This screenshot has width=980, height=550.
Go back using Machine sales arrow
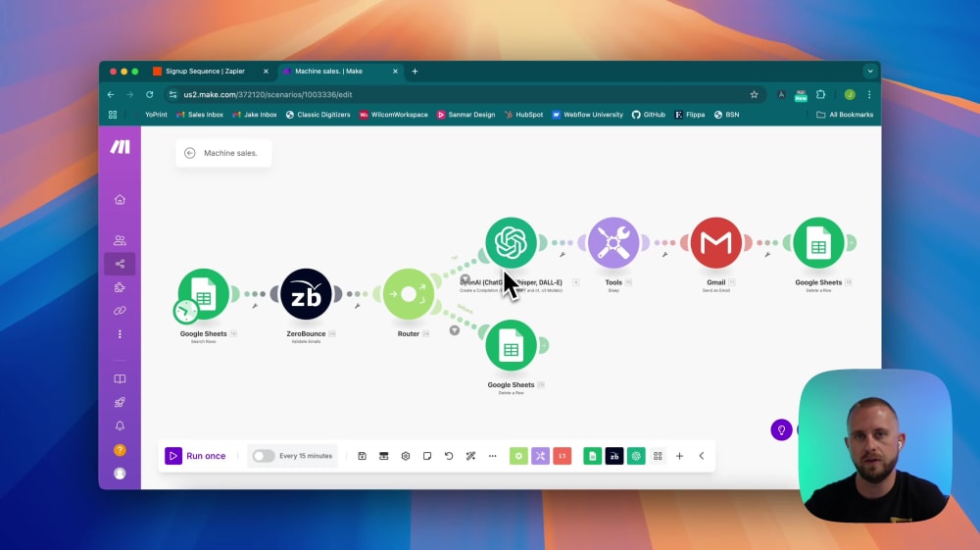190,153
